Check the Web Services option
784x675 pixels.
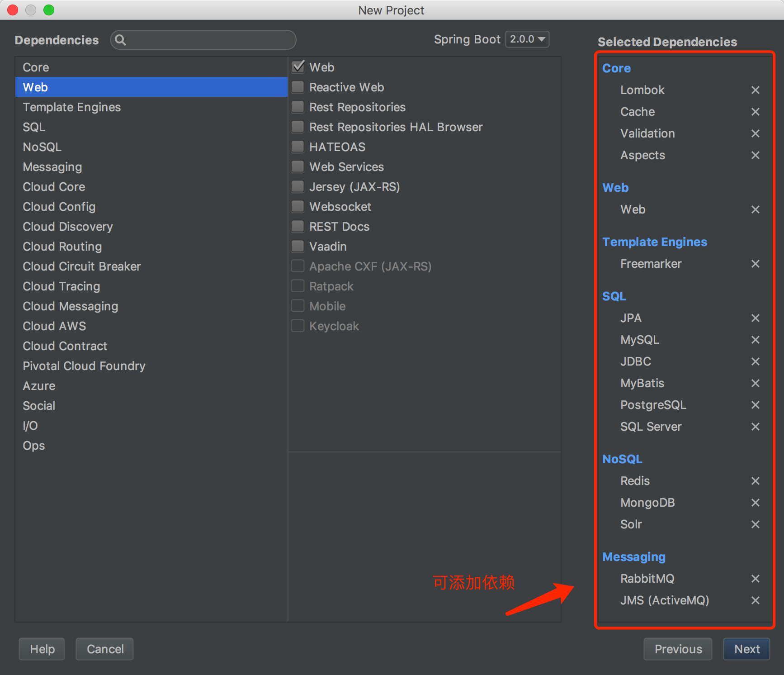pyautogui.click(x=298, y=166)
